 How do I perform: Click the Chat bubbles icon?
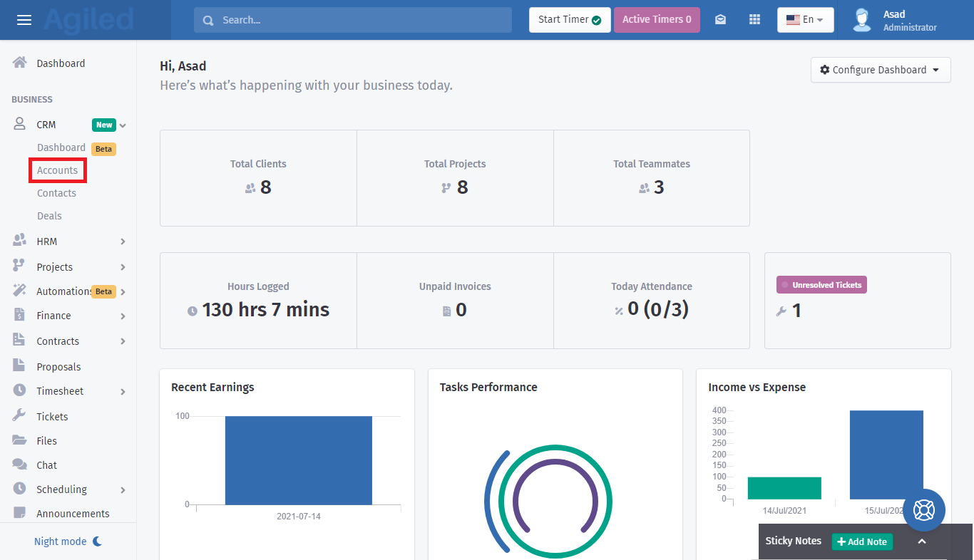tap(20, 465)
